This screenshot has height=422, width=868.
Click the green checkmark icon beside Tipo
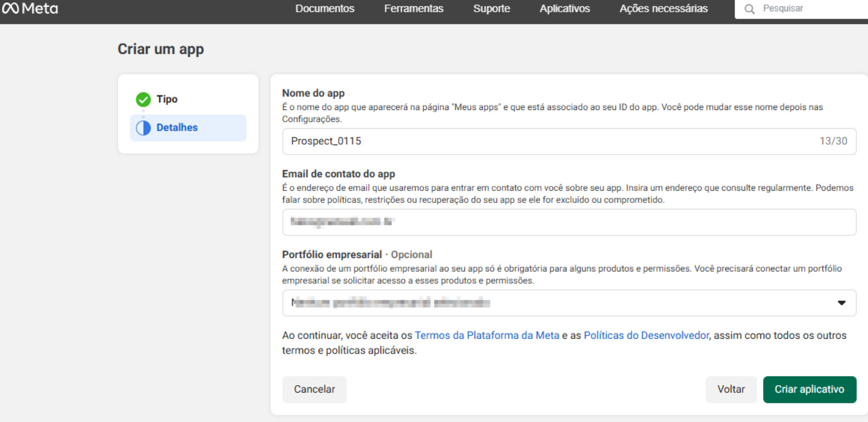coord(143,100)
